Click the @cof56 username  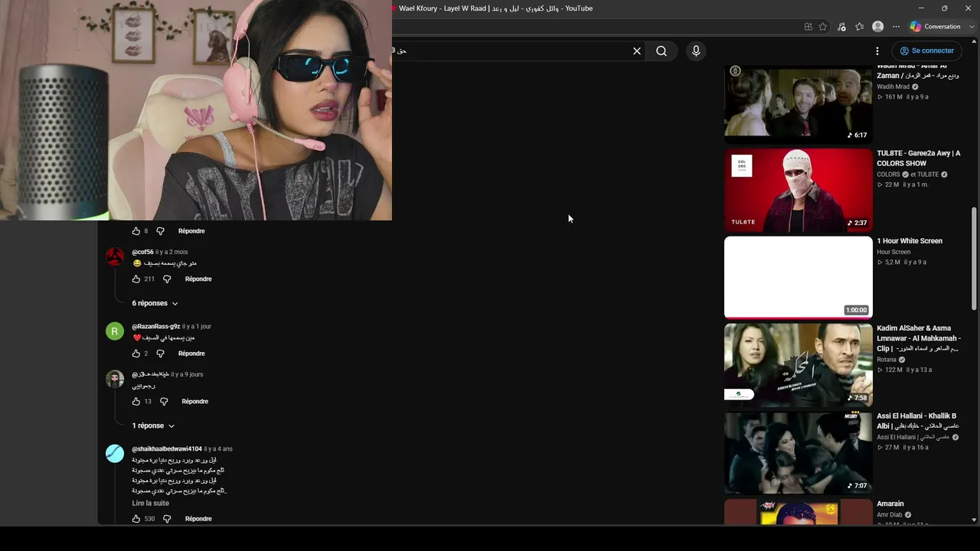coord(142,252)
